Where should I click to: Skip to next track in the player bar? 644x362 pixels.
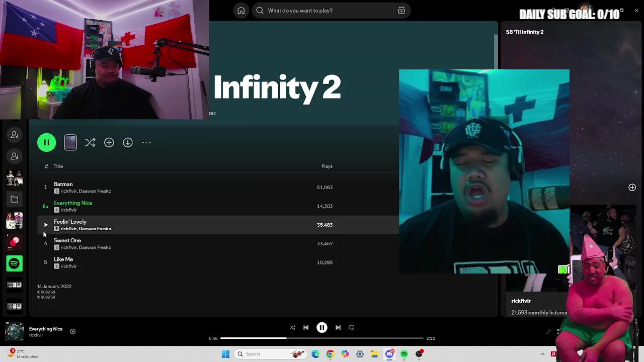point(338,328)
